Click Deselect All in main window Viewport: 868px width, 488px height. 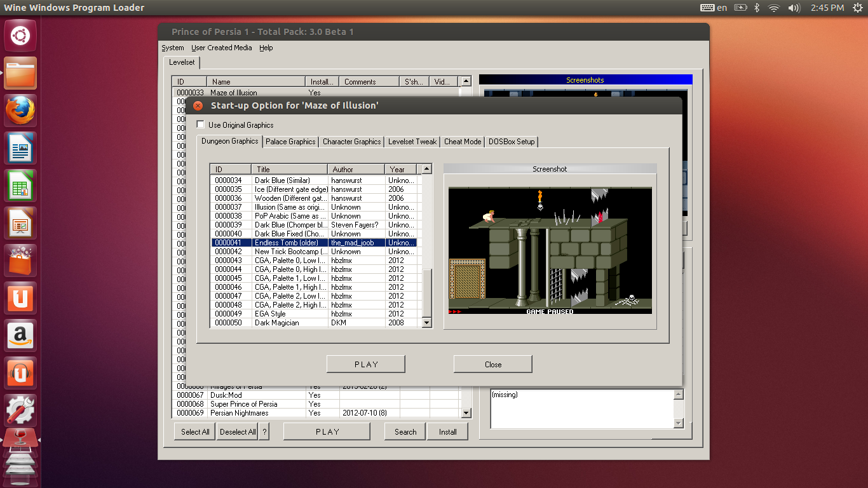click(238, 431)
